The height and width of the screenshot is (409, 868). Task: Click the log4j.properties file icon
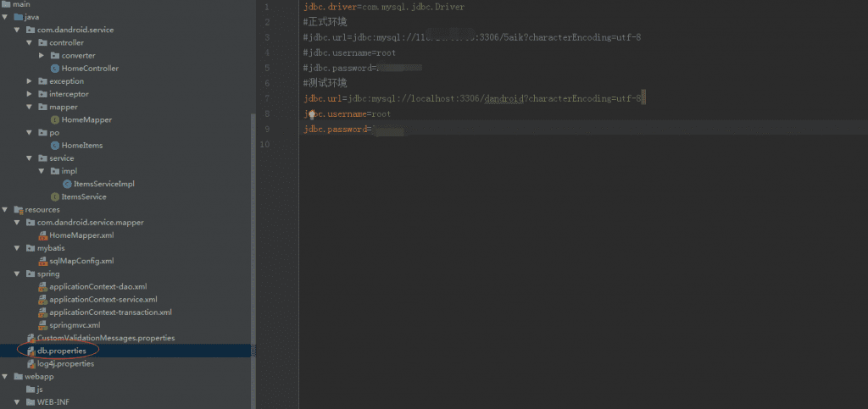[31, 364]
